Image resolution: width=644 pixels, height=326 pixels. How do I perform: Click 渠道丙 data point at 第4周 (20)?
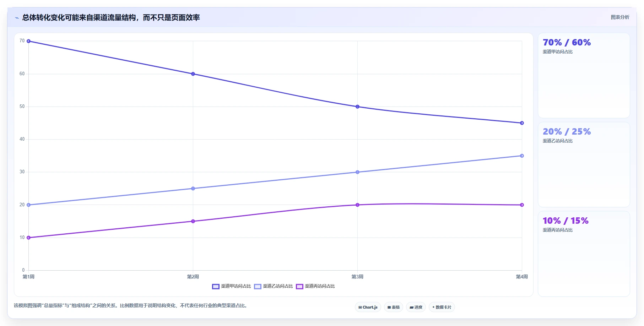522,205
